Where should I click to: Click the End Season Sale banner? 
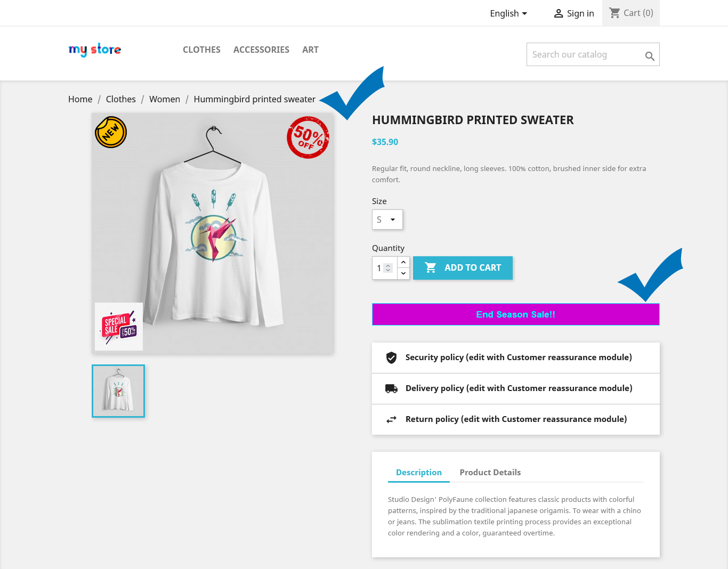click(515, 314)
